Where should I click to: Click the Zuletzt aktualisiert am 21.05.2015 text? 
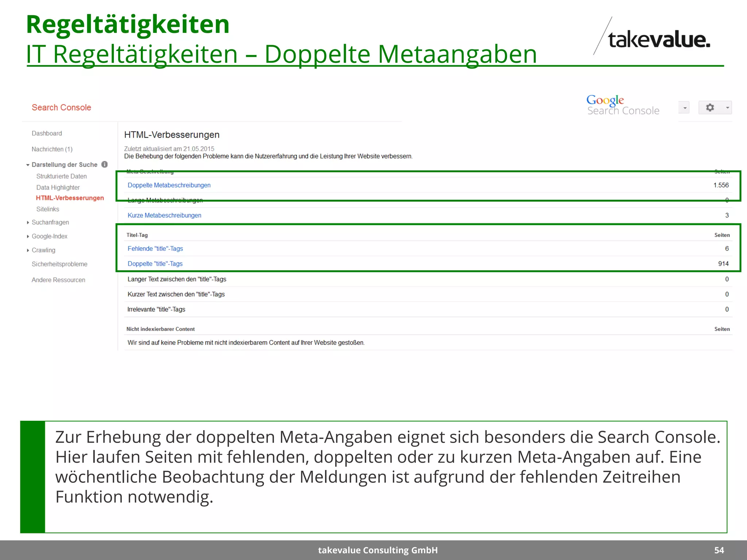169,149
